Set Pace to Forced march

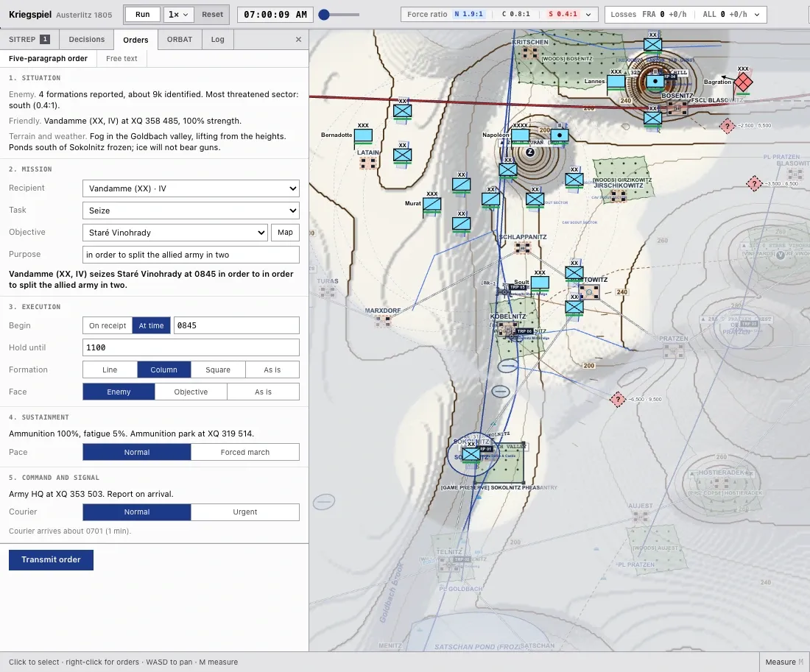(245, 452)
